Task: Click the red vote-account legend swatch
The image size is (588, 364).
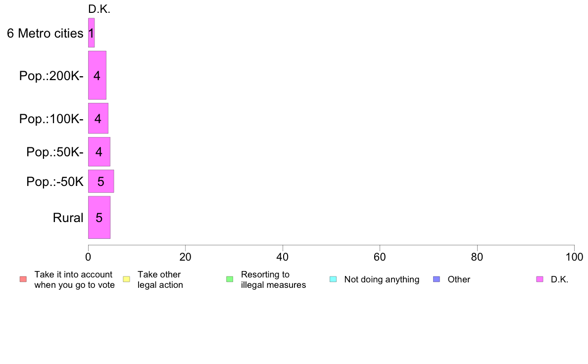Action: 23,279
